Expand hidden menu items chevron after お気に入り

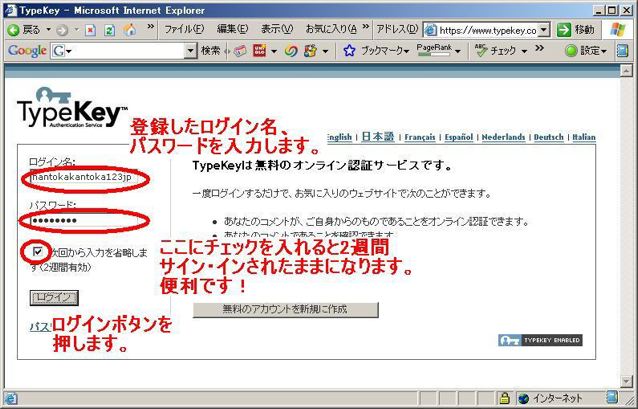(366, 27)
